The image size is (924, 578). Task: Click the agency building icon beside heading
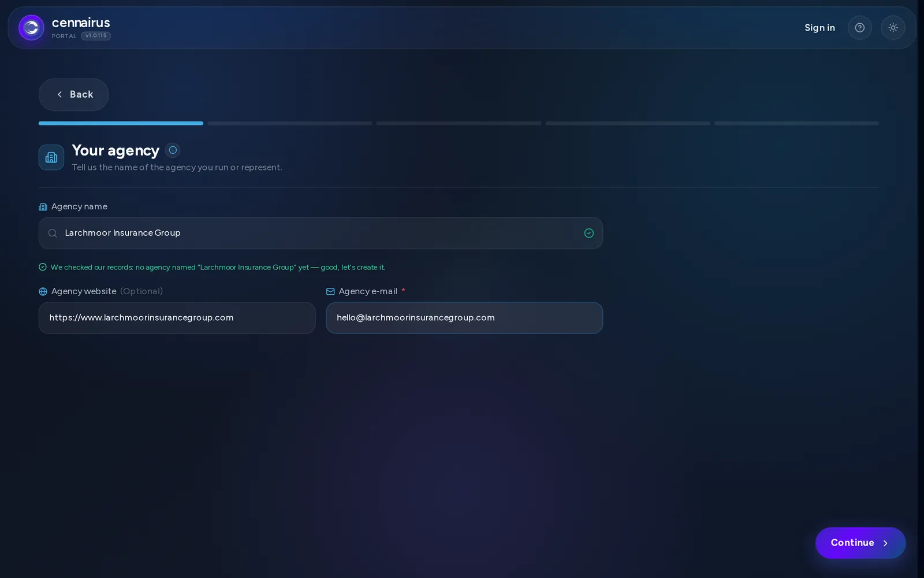(x=51, y=157)
